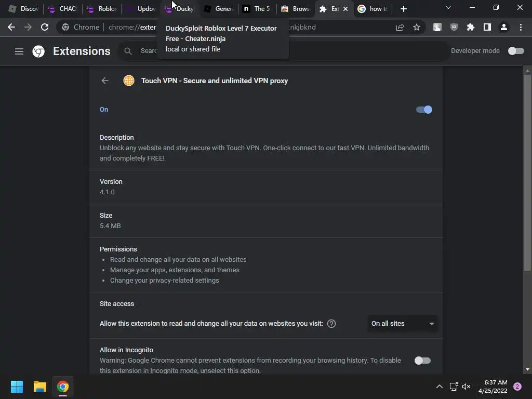Open Extensions hamburger main menu
The image size is (532, 399).
[x=19, y=51]
